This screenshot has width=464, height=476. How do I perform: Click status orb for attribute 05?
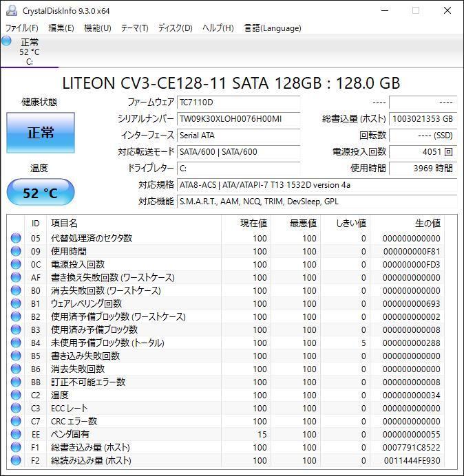tap(16, 238)
